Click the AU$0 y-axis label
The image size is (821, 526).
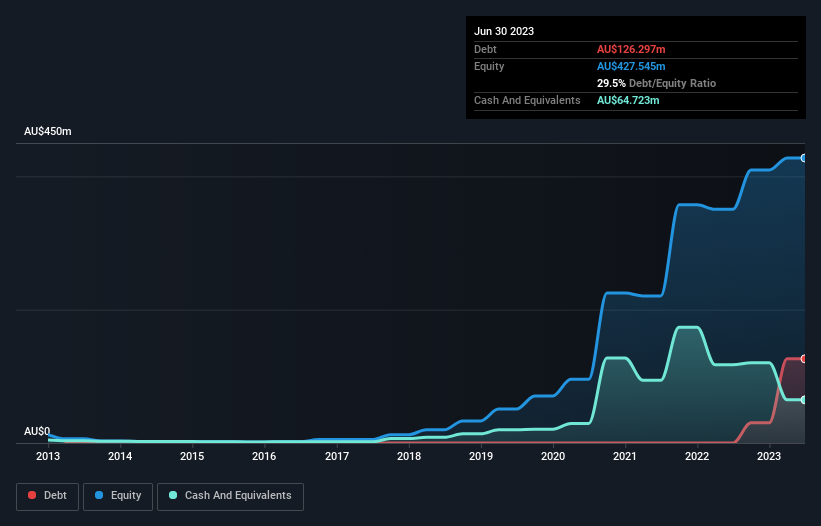tap(37, 431)
